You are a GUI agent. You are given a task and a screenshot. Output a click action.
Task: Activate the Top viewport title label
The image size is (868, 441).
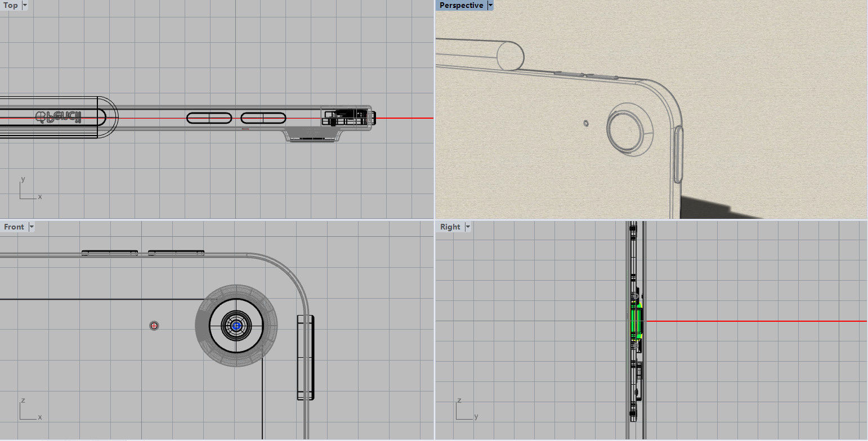coord(11,5)
